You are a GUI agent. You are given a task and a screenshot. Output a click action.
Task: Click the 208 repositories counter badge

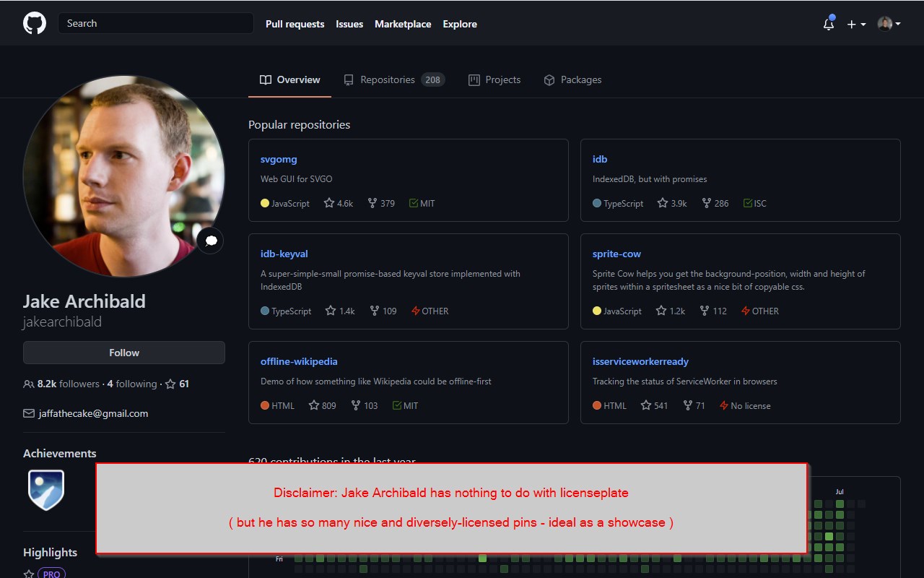click(433, 80)
